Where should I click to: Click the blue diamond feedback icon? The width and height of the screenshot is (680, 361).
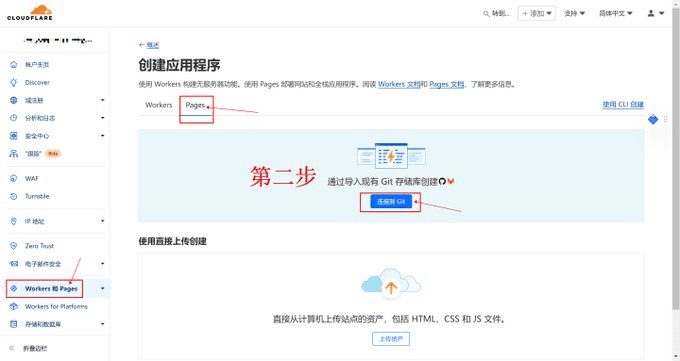coord(653,119)
